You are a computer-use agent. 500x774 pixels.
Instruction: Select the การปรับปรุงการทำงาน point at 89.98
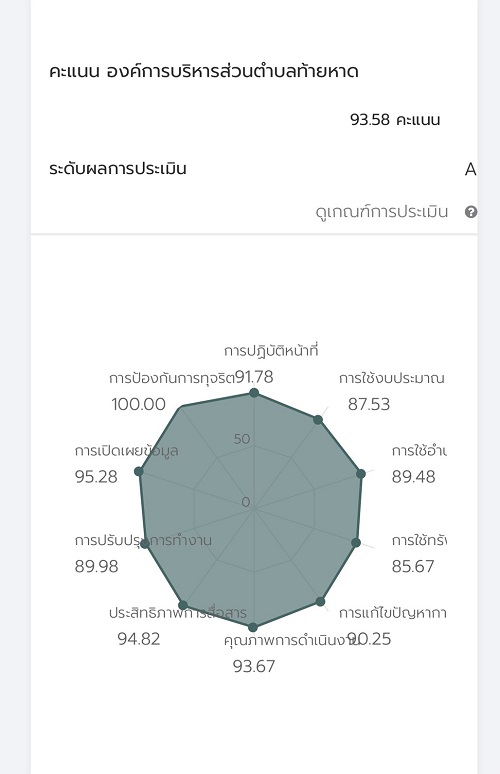[x=144, y=543]
